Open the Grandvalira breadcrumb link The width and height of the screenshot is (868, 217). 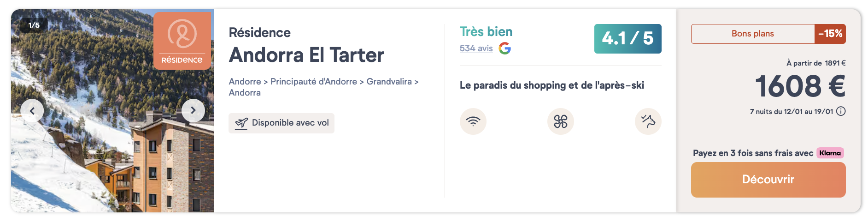(389, 82)
